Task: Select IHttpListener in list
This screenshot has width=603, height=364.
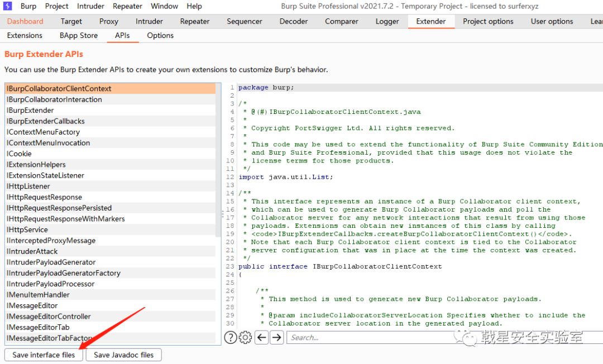Action: [x=110, y=186]
